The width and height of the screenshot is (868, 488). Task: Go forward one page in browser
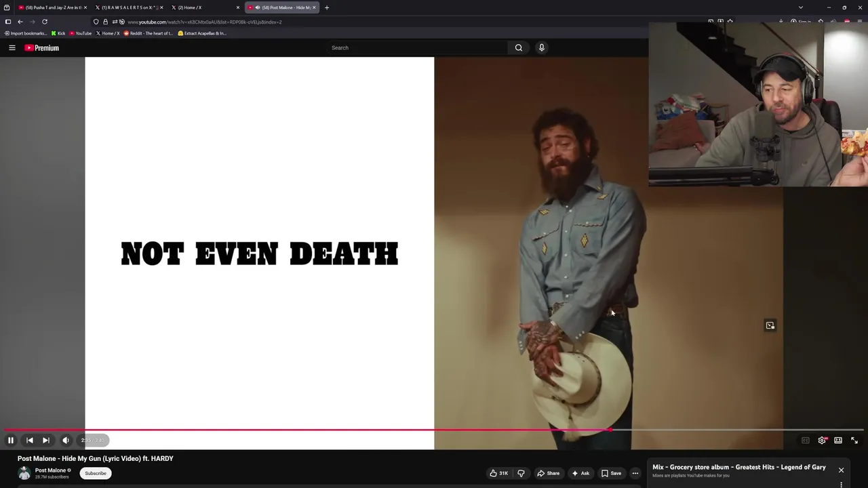[x=32, y=22]
